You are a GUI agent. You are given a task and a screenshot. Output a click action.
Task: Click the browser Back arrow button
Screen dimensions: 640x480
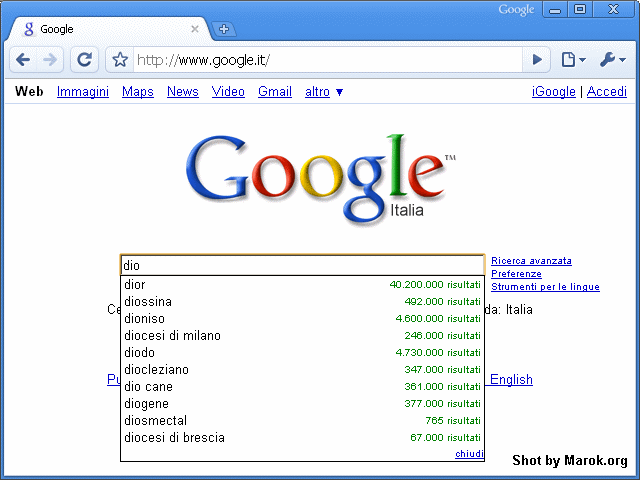(x=23, y=60)
